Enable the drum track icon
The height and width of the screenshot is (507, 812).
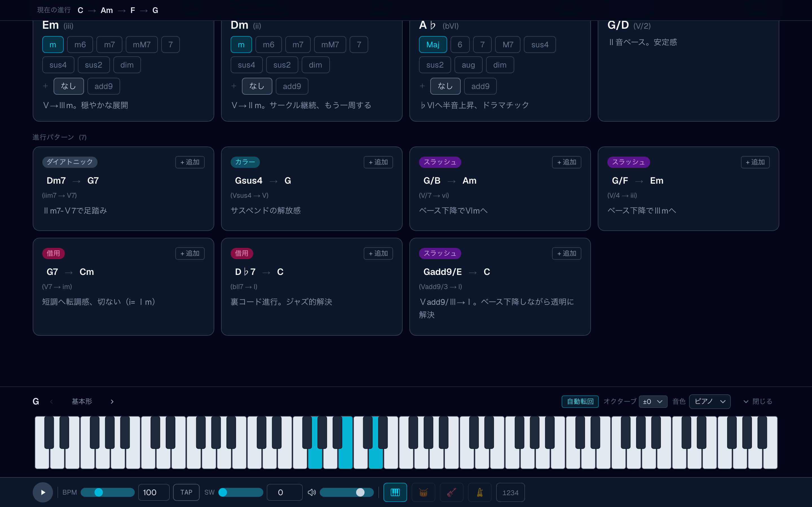point(423,492)
